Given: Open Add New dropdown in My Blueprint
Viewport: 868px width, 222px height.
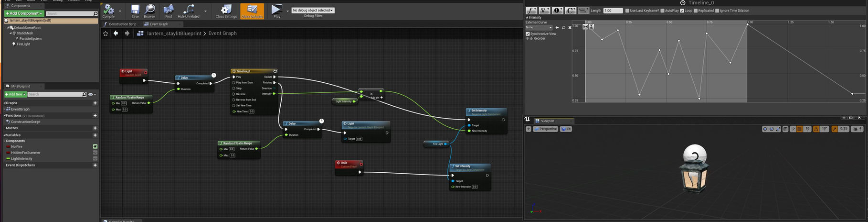Looking at the screenshot, I should click(15, 94).
